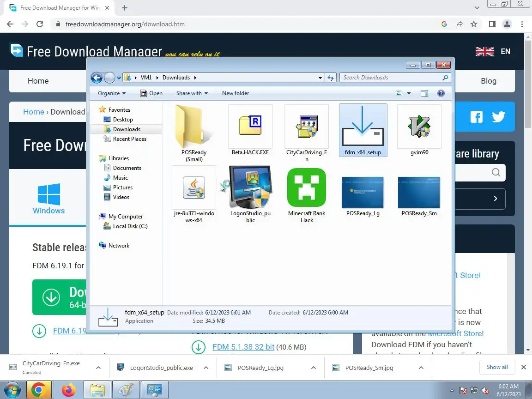
Task: Select Network in the navigation pane
Action: tap(119, 246)
